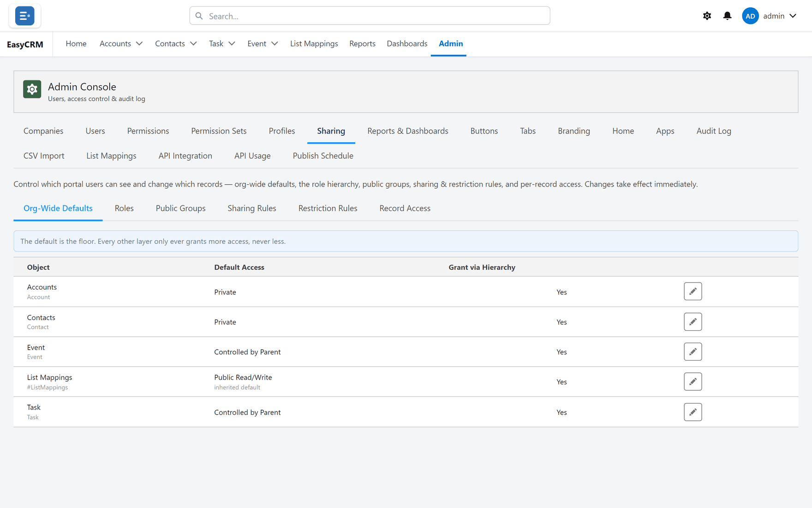Image resolution: width=812 pixels, height=508 pixels.
Task: Edit the Task row pencil icon
Action: [693, 412]
